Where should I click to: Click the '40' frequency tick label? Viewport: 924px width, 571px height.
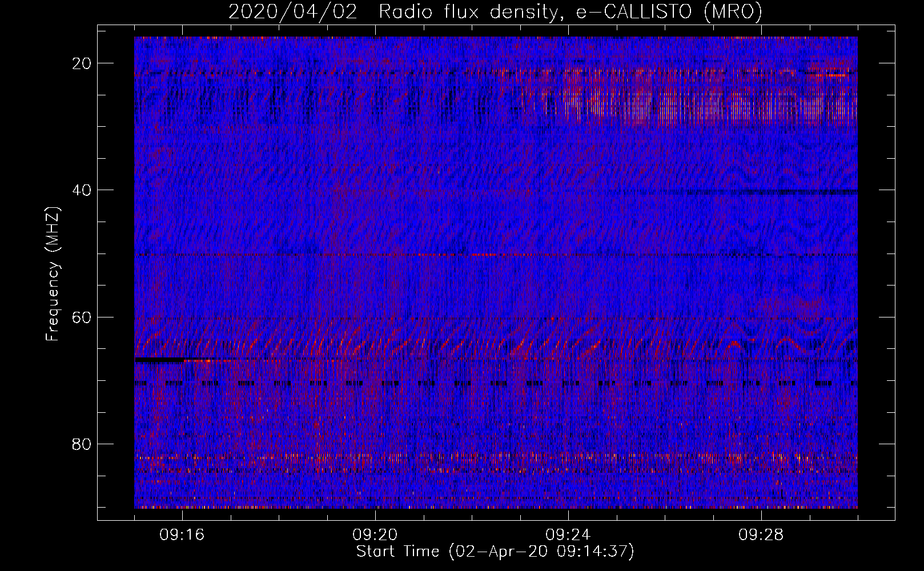point(82,190)
